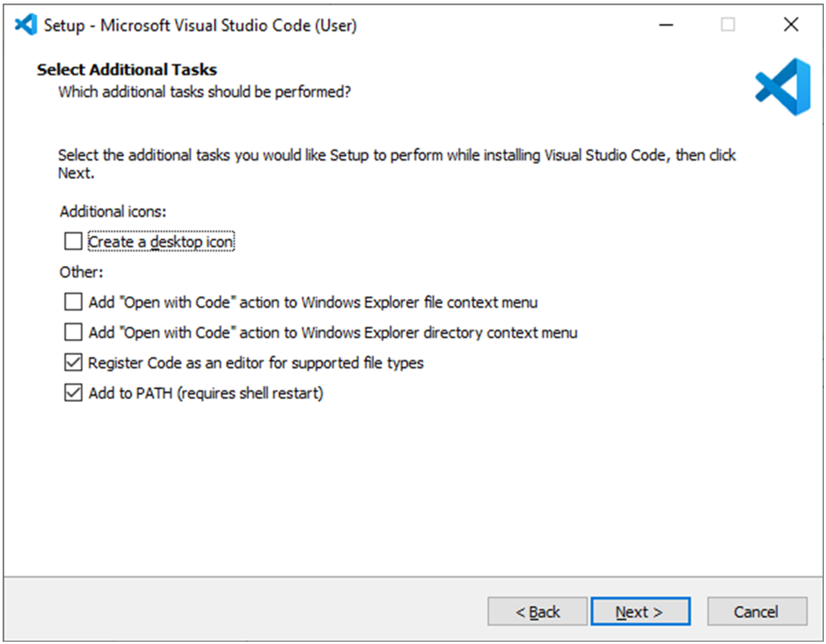Enable the Create a desktop icon checkbox
This screenshot has width=826, height=644.
[x=73, y=241]
